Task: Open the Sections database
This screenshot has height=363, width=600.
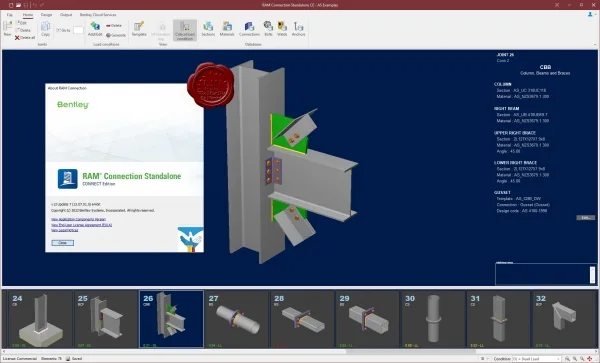Action: point(208,29)
